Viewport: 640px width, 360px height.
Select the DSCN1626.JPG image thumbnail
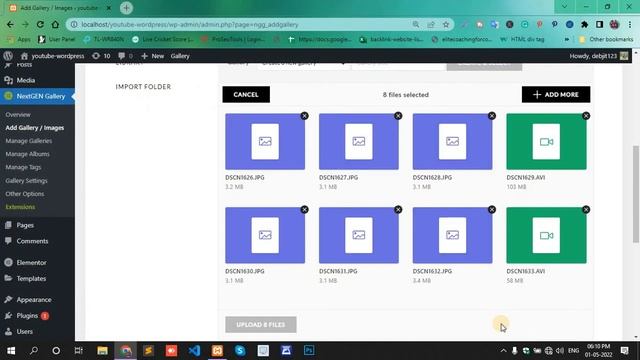coord(265,142)
